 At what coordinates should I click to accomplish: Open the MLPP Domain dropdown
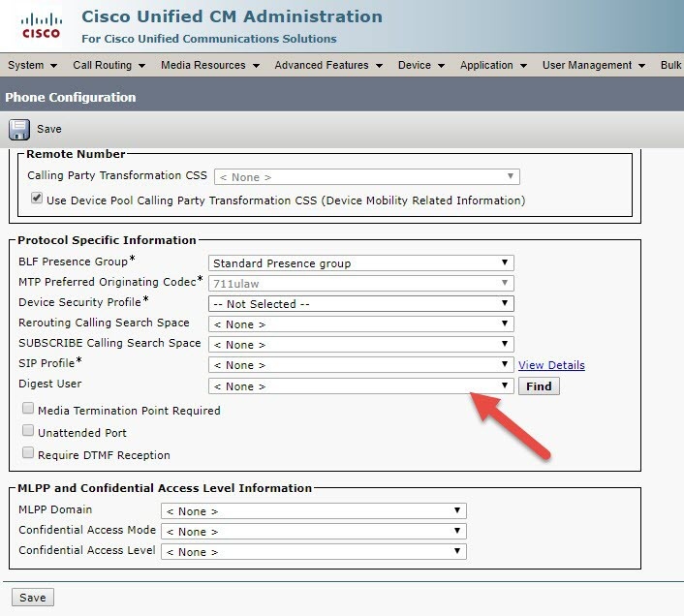tap(314, 511)
